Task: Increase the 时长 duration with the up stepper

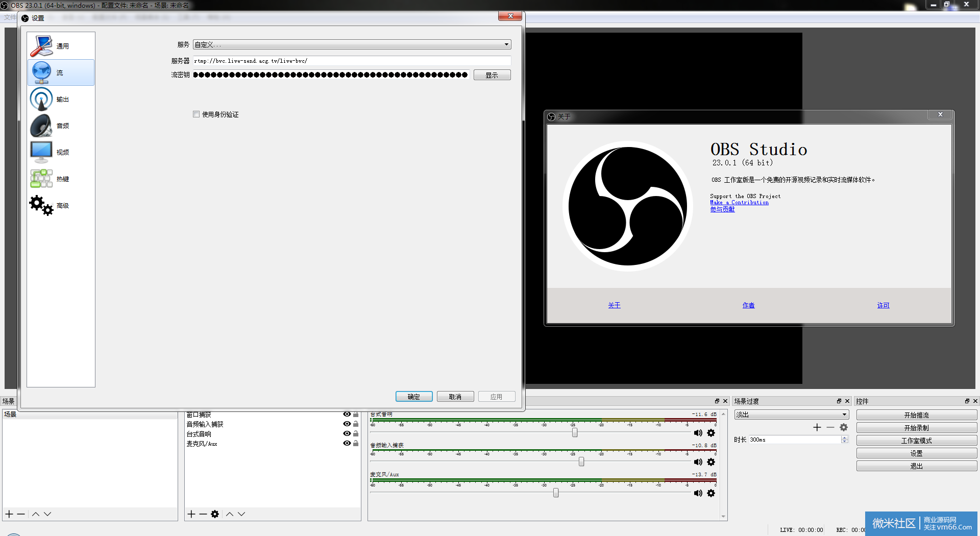Action: [845, 437]
